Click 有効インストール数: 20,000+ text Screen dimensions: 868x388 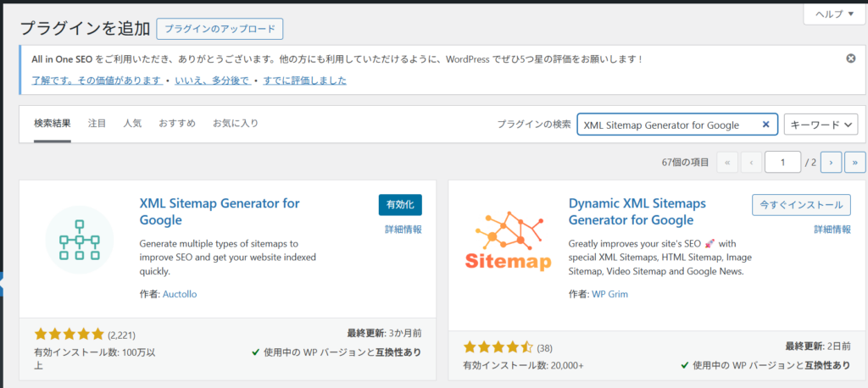(523, 365)
